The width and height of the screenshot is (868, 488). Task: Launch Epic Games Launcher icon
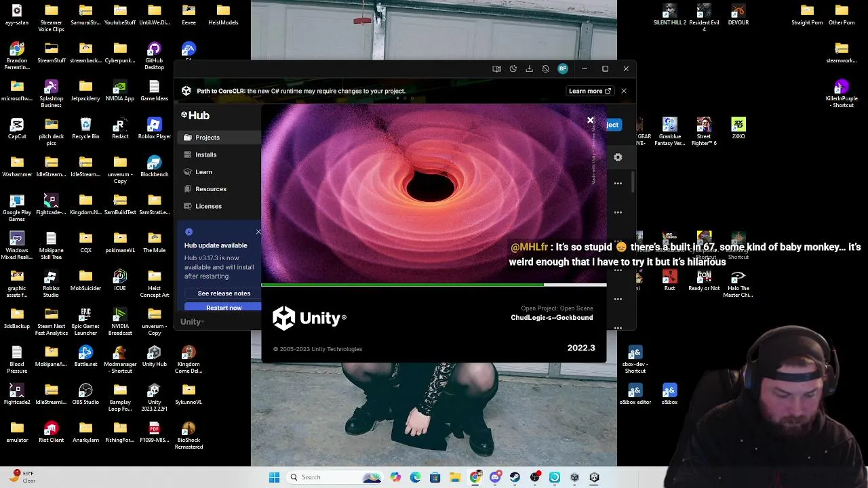tap(85, 321)
